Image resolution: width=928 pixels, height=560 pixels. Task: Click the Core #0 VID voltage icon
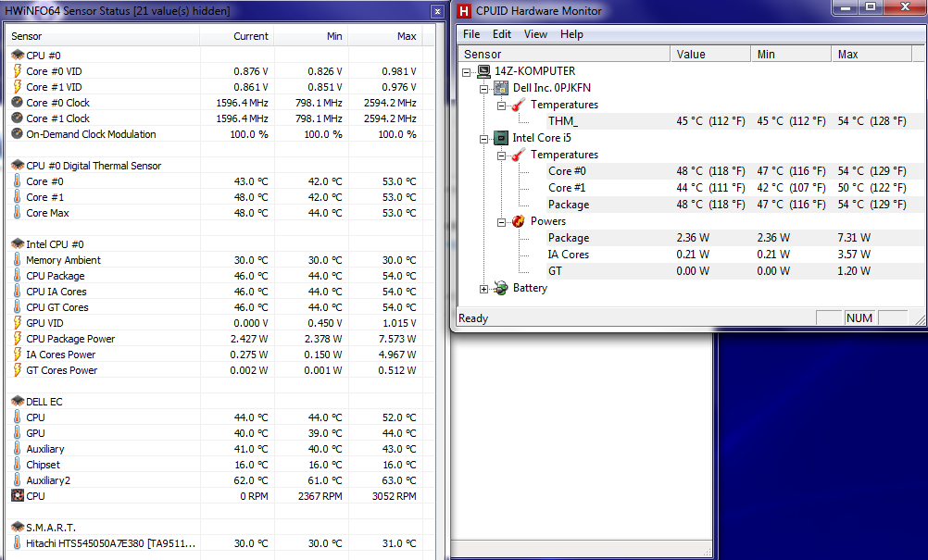pyautogui.click(x=18, y=71)
